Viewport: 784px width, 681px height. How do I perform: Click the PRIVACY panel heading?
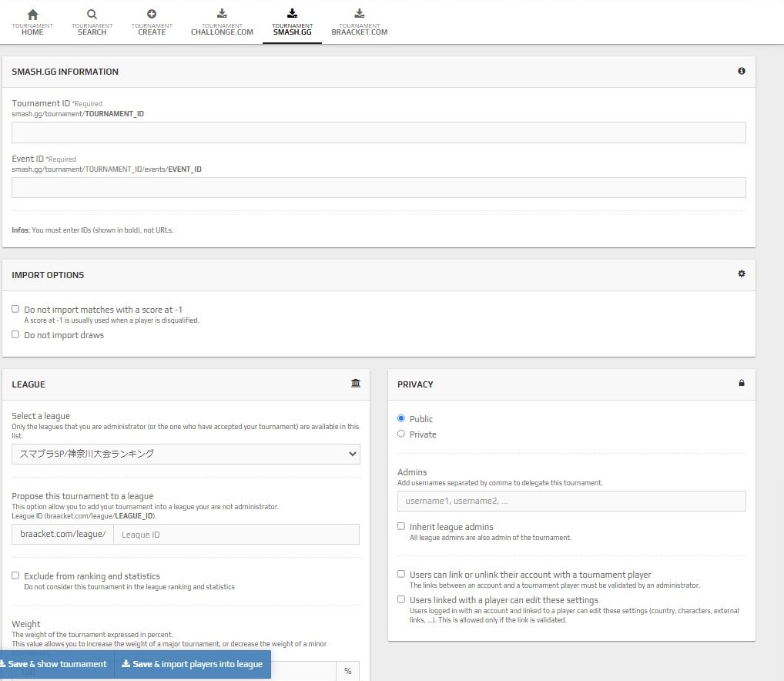[415, 384]
